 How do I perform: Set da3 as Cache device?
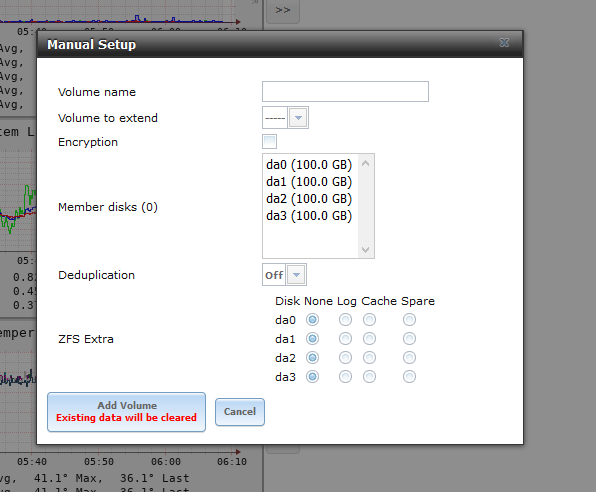click(x=369, y=377)
